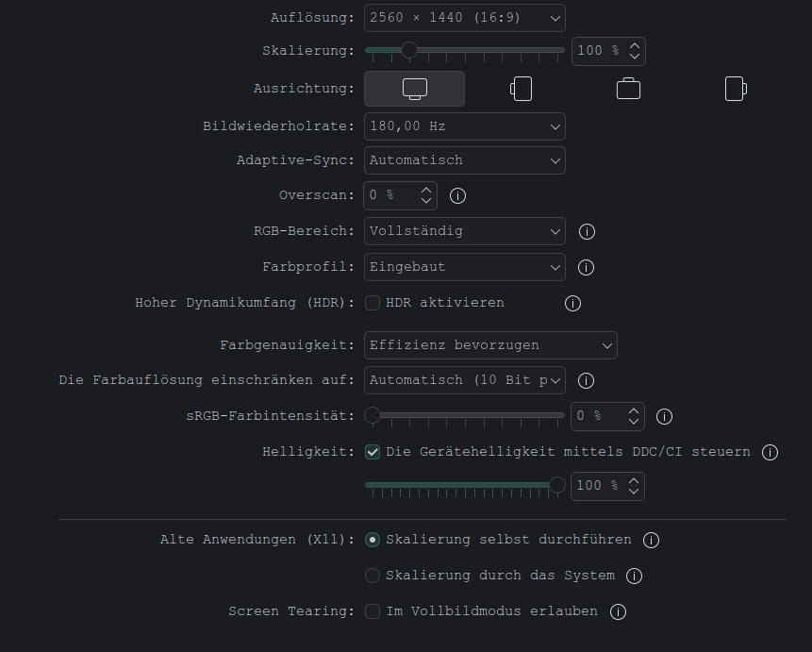The image size is (812, 652).
Task: Click the sRGB-Farbintensität slider handle
Action: pos(373,415)
